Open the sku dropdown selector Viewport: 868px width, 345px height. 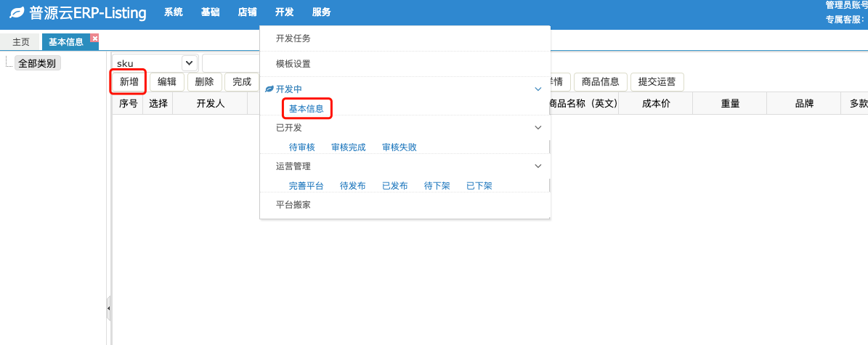(190, 63)
